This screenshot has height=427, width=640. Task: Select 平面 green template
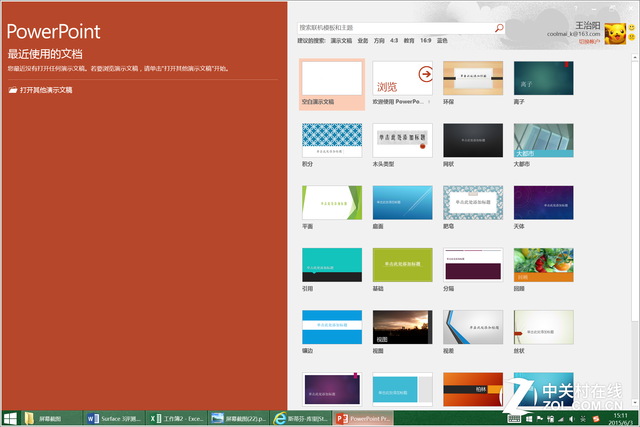click(332, 203)
